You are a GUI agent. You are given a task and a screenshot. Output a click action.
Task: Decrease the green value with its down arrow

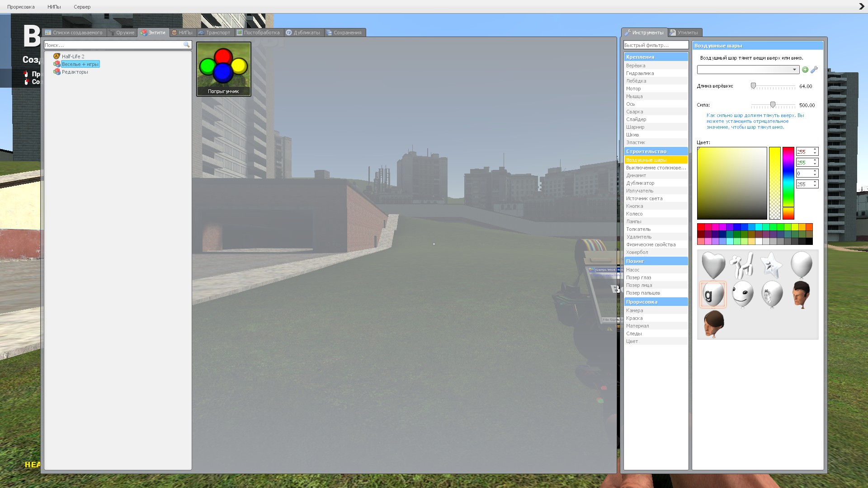(815, 164)
